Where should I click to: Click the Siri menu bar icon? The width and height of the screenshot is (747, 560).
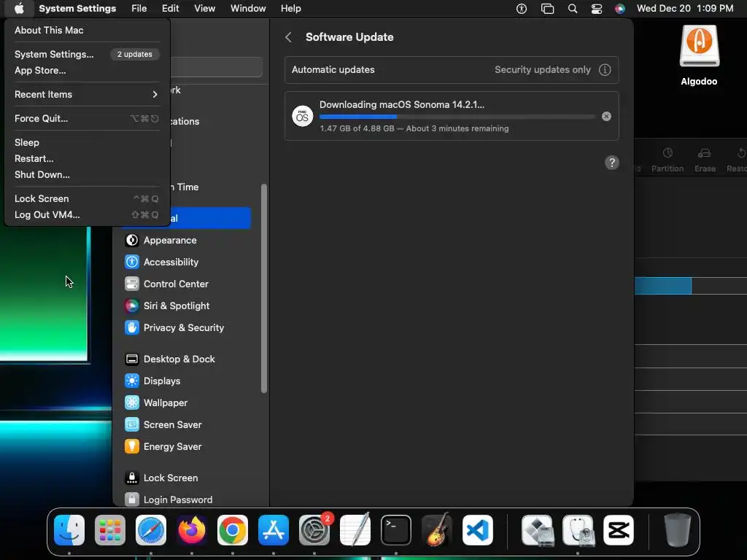[620, 9]
